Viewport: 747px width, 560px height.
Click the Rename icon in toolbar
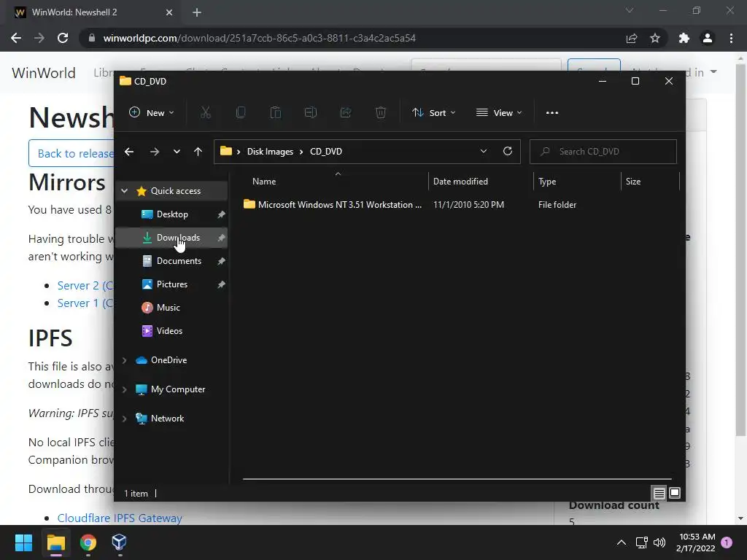tap(311, 113)
